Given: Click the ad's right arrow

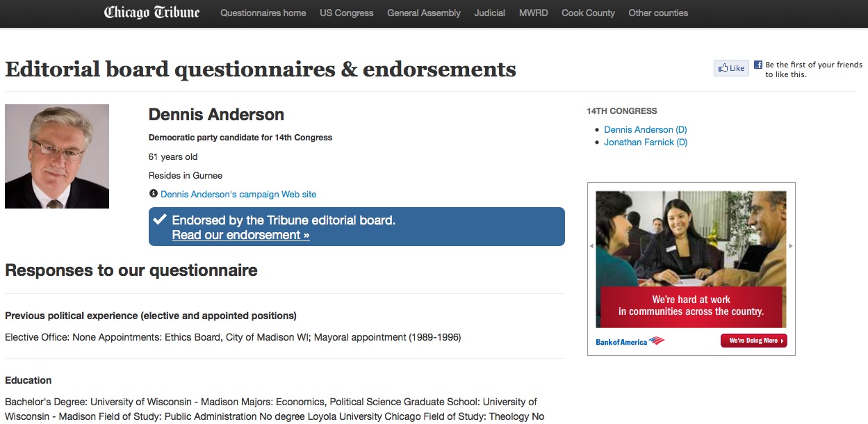Looking at the screenshot, I should coord(791,246).
